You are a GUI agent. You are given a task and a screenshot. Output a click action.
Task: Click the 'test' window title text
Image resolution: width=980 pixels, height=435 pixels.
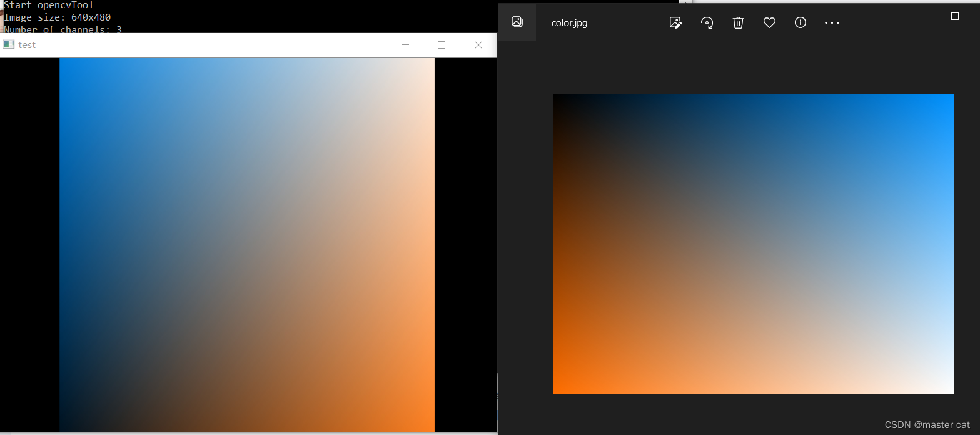pos(27,45)
